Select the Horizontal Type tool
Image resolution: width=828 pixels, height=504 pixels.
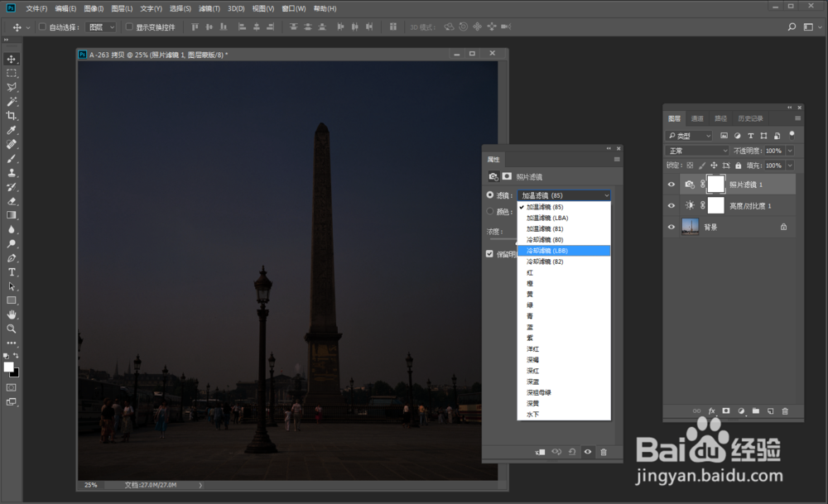coord(11,272)
